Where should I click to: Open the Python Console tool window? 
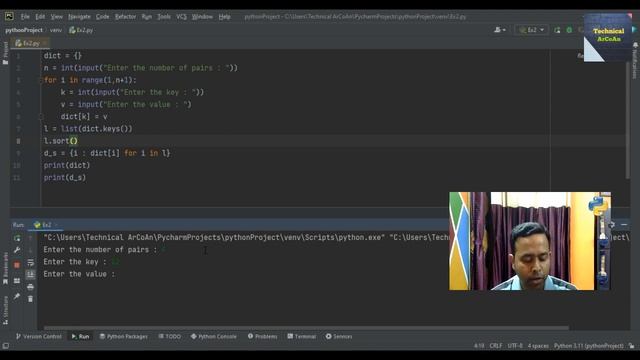point(213,336)
